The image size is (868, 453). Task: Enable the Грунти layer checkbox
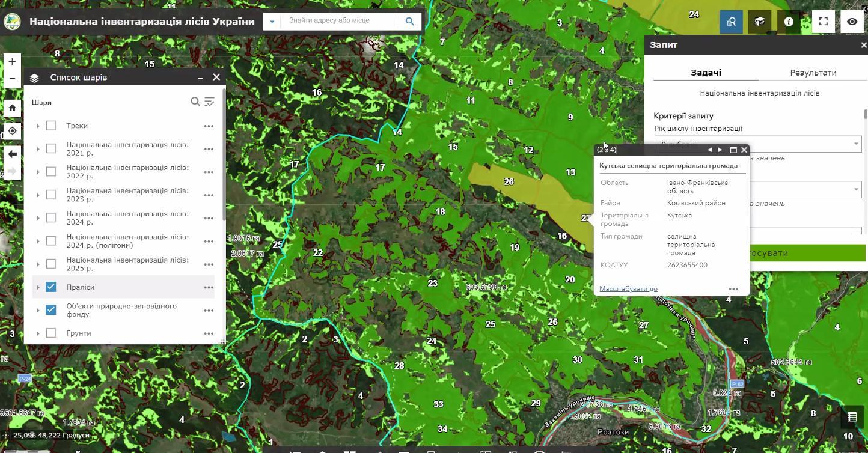point(51,333)
